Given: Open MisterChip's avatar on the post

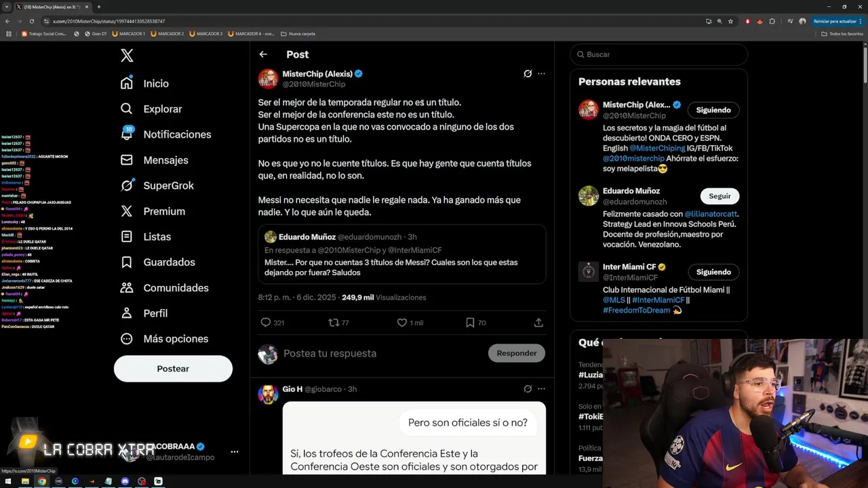Looking at the screenshot, I should tap(268, 79).
